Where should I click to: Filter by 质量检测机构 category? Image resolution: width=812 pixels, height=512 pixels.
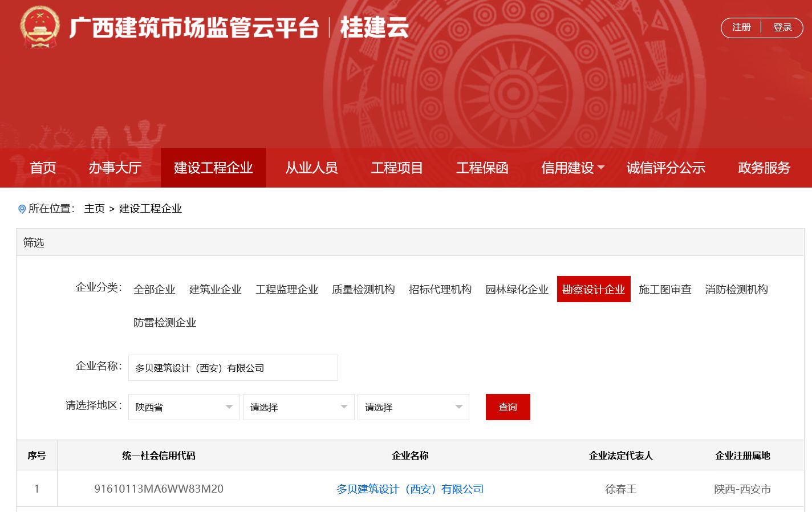363,289
